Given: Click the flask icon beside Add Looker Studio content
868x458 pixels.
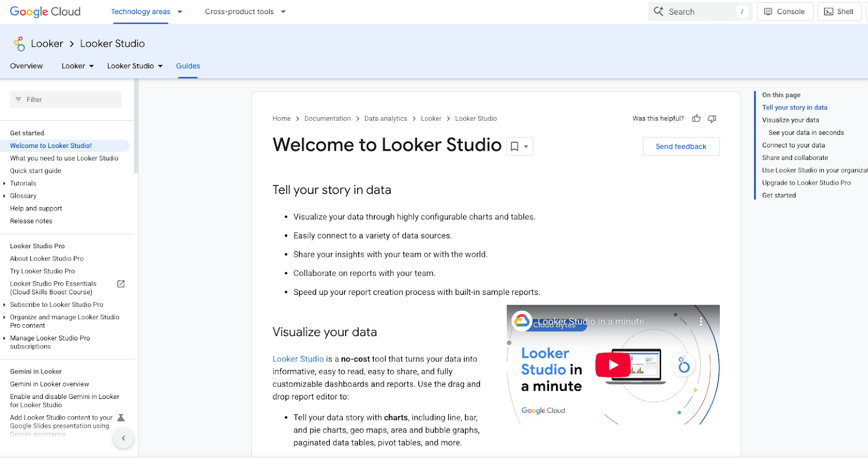Looking at the screenshot, I should (x=121, y=418).
